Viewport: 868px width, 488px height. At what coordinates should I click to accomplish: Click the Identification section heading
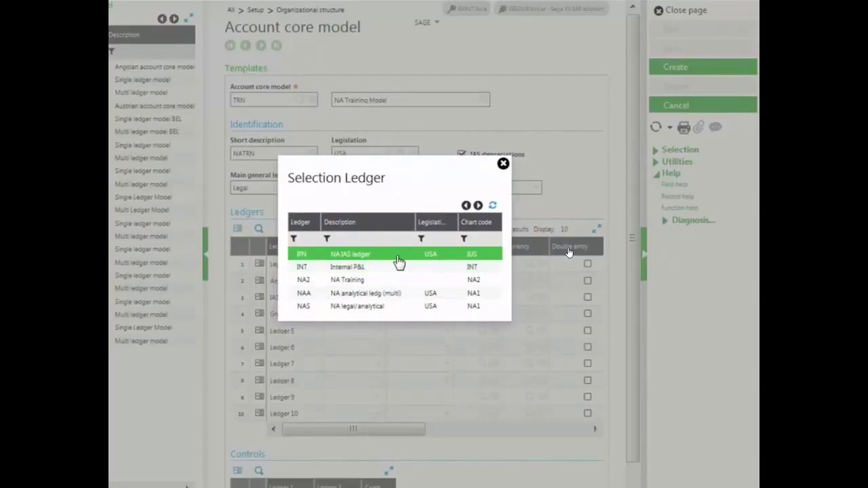pyautogui.click(x=256, y=124)
